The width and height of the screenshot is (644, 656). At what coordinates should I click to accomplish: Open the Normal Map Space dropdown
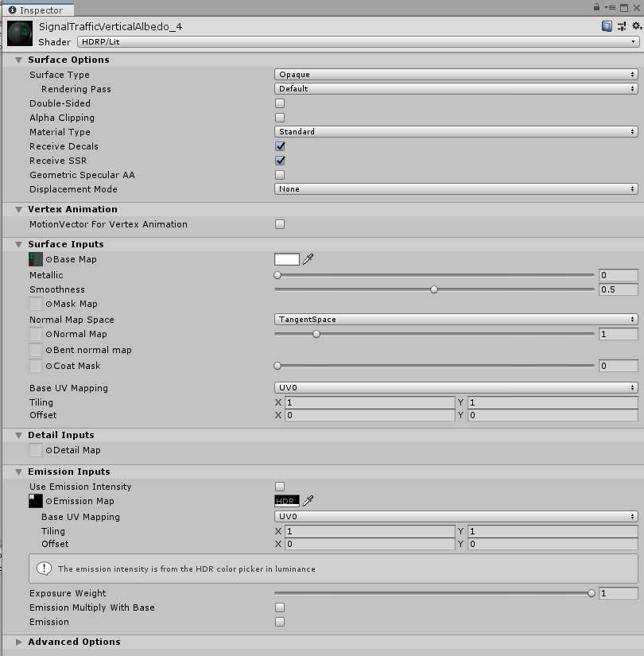[x=456, y=320]
